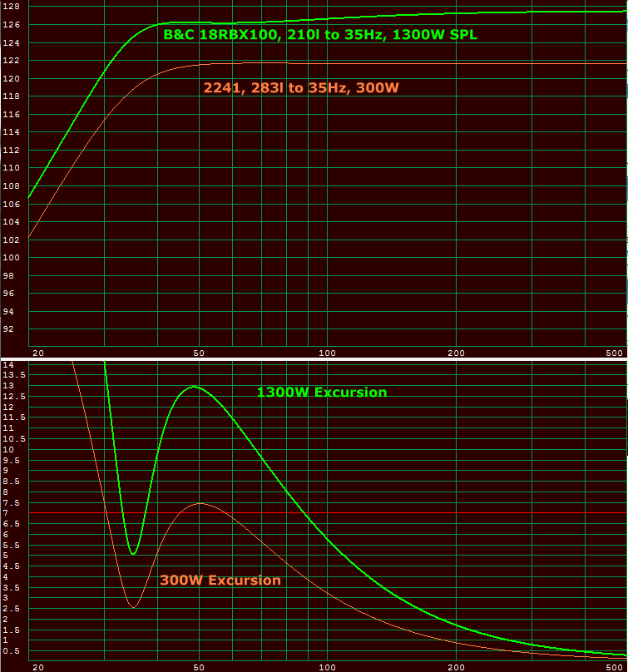Click 500 Hz label under SPL chart
Image resolution: width=628 pixels, height=672 pixels.
[x=614, y=353]
